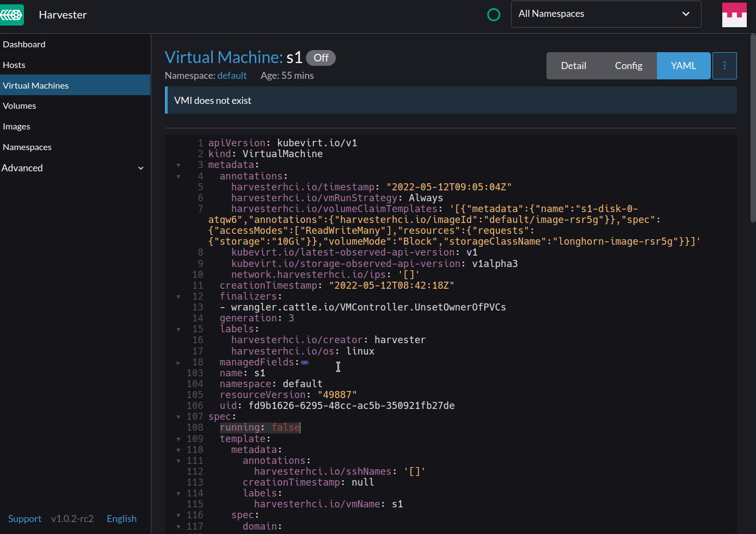Image resolution: width=756 pixels, height=534 pixels.
Task: Change language via the English link
Action: click(x=121, y=519)
